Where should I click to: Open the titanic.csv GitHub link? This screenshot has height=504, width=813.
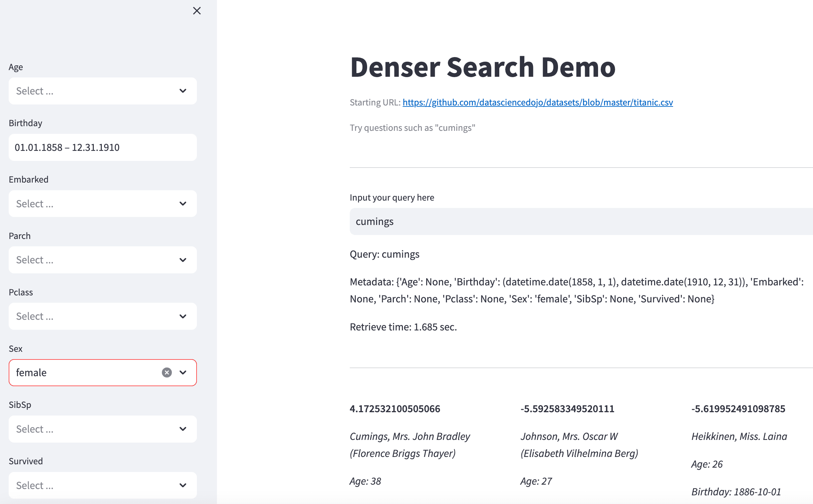pyautogui.click(x=538, y=102)
